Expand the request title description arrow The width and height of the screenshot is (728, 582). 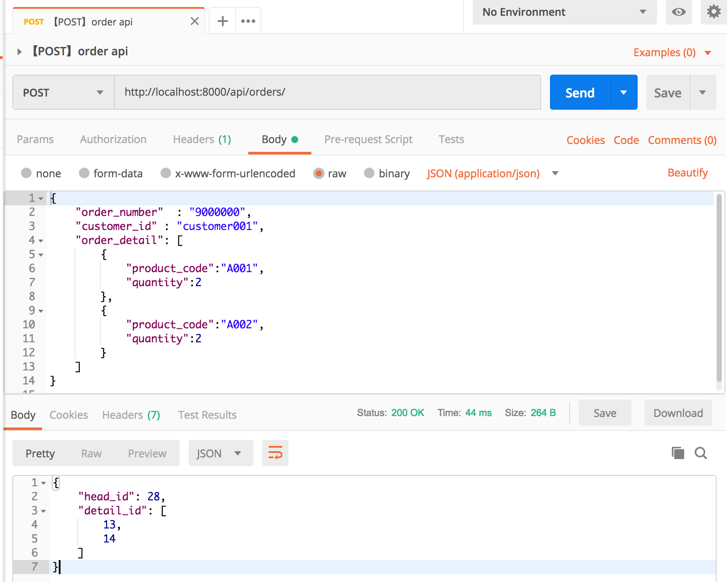coord(19,52)
